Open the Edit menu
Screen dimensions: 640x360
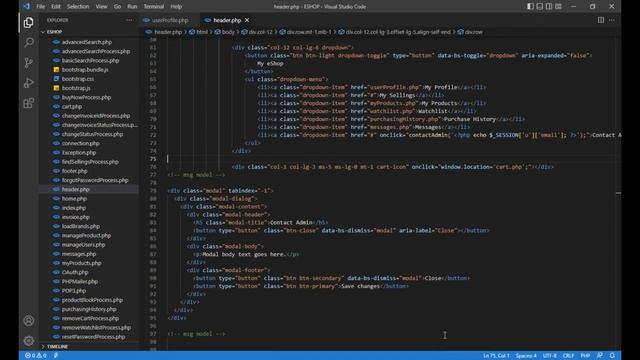56,7
